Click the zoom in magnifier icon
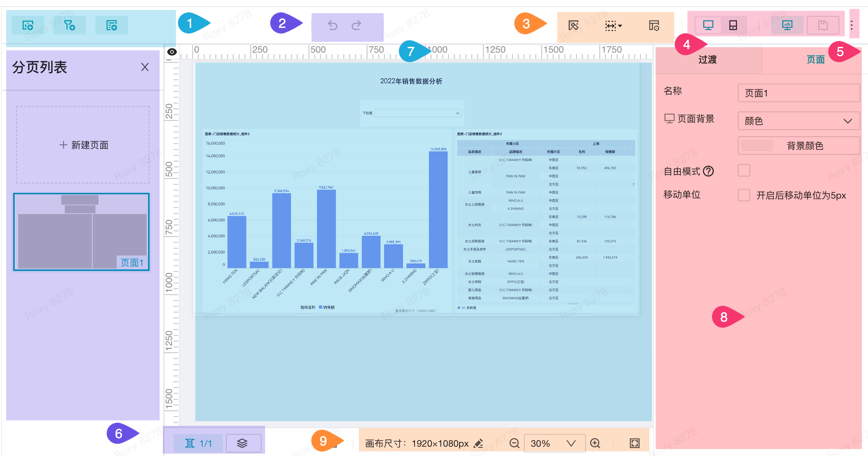The image size is (868, 456). (x=595, y=443)
